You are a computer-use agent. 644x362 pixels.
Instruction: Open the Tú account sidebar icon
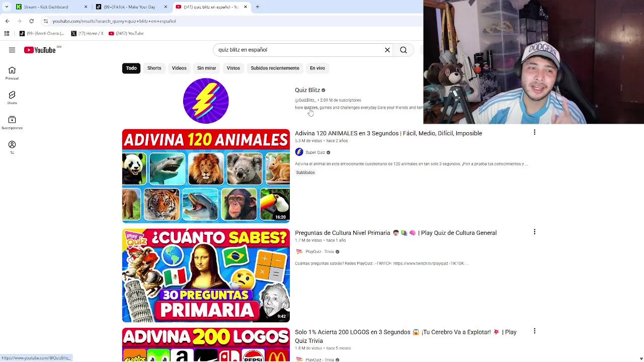[x=12, y=147]
